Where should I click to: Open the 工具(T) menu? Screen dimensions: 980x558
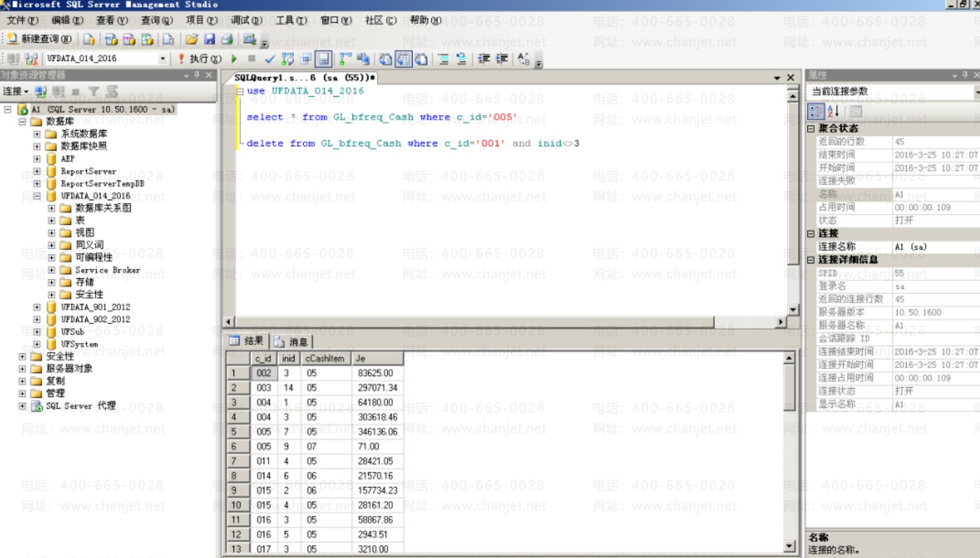(291, 20)
